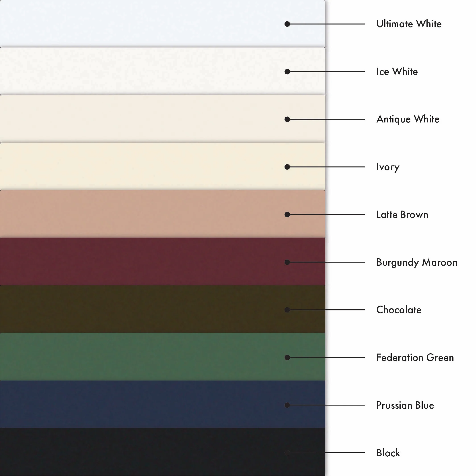Click the 'Burgundy Maroon' label text
The height and width of the screenshot is (476, 476).
(417, 263)
